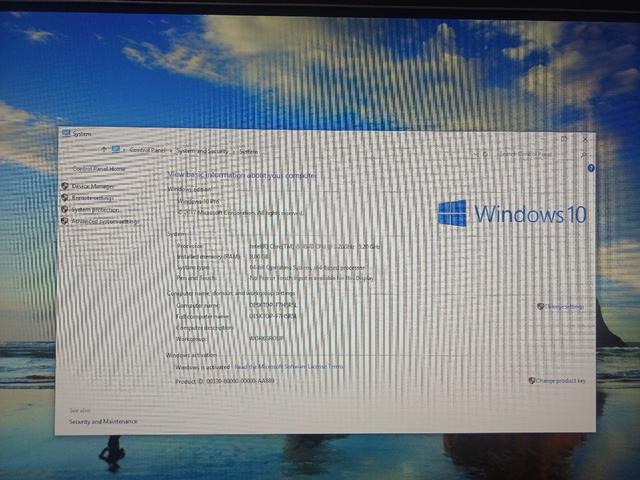Click the Computer name value
This screenshot has width=640, height=480.
[273, 305]
